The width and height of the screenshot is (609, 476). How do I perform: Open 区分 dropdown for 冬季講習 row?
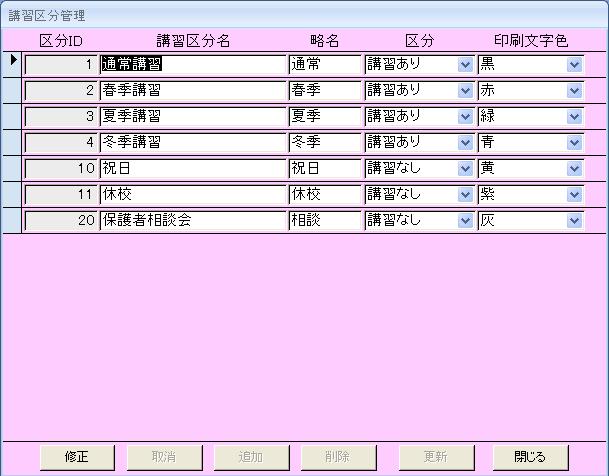(465, 142)
